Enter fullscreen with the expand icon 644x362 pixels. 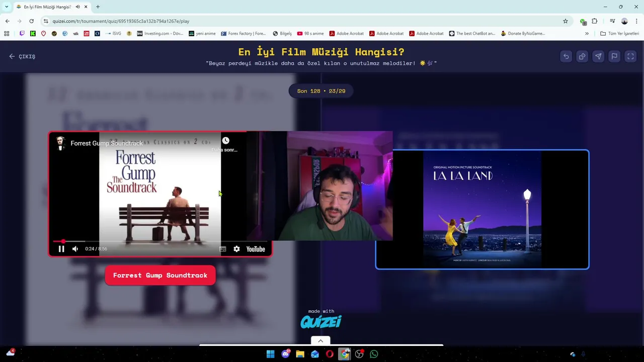coord(630,56)
